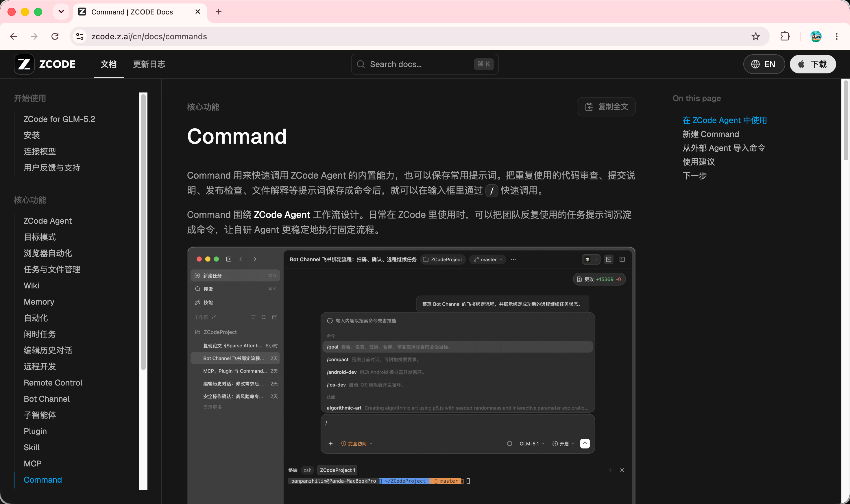Close the Command | ZCODE Docs tab
The height and width of the screenshot is (504, 850).
[198, 12]
